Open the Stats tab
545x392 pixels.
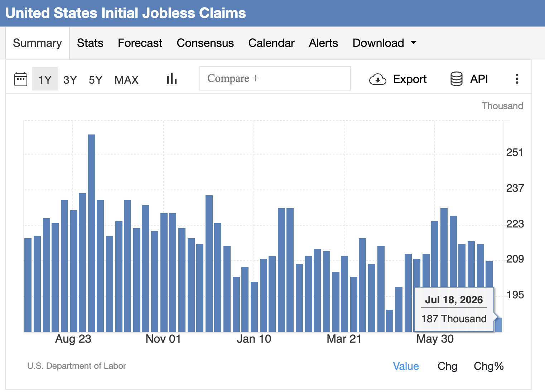90,43
